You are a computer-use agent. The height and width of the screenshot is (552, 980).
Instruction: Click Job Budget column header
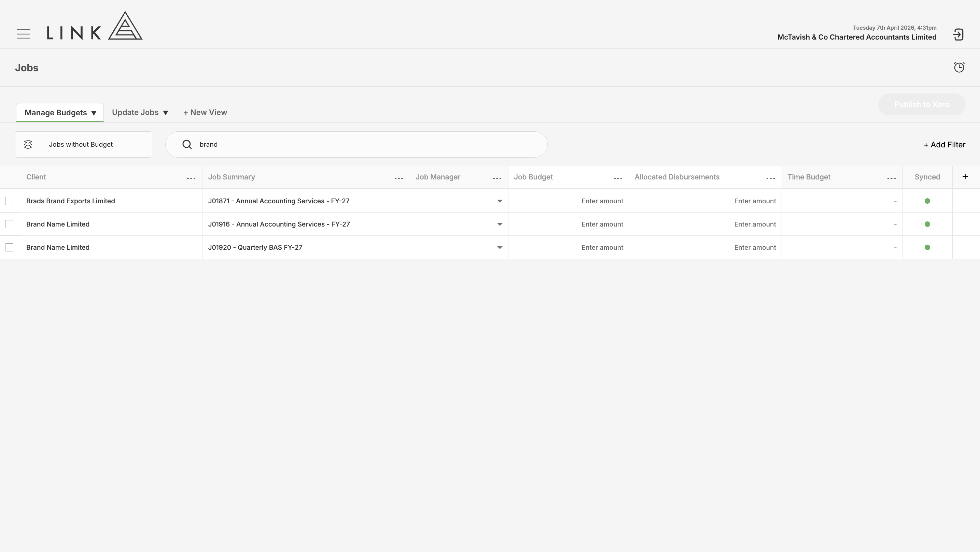point(533,177)
